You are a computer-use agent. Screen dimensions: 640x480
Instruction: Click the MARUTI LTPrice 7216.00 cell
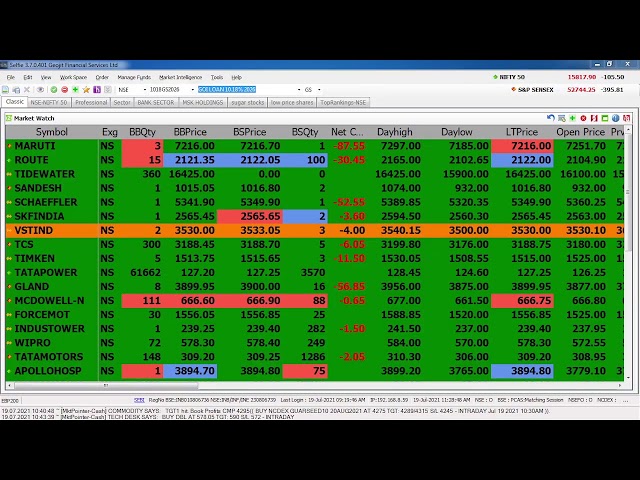click(x=522, y=146)
